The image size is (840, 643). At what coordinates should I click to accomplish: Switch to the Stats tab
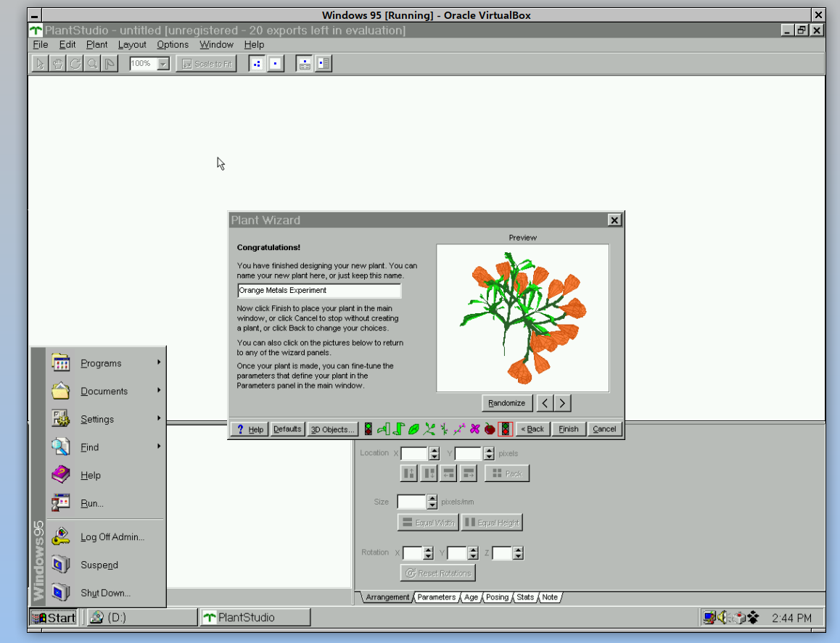pos(525,597)
